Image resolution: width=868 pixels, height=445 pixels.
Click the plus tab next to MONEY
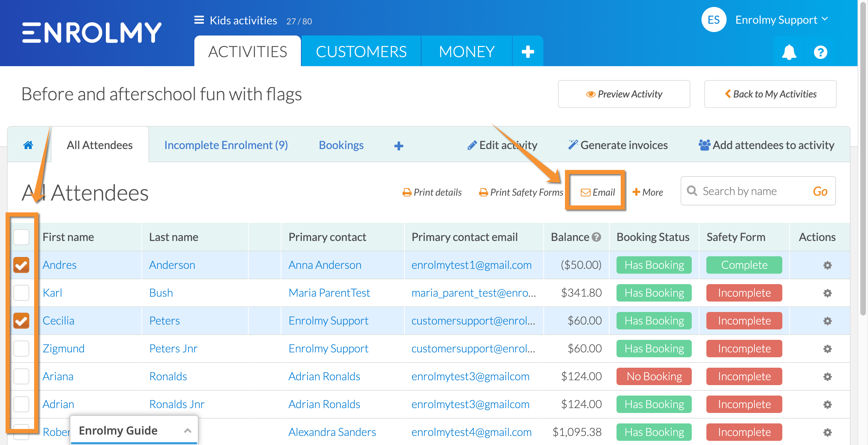click(528, 52)
